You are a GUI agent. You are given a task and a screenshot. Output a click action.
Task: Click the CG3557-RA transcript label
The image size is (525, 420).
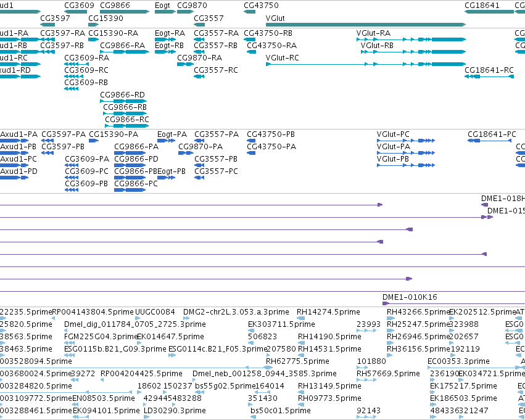click(217, 33)
